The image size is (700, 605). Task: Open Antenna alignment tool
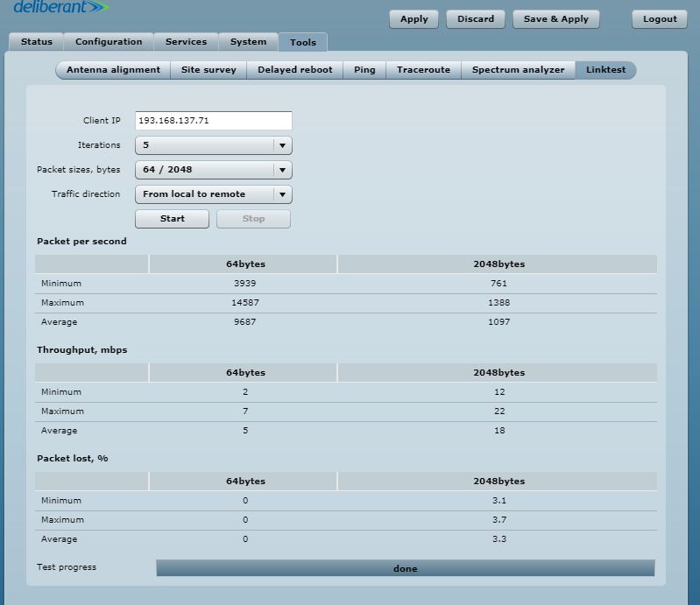113,70
